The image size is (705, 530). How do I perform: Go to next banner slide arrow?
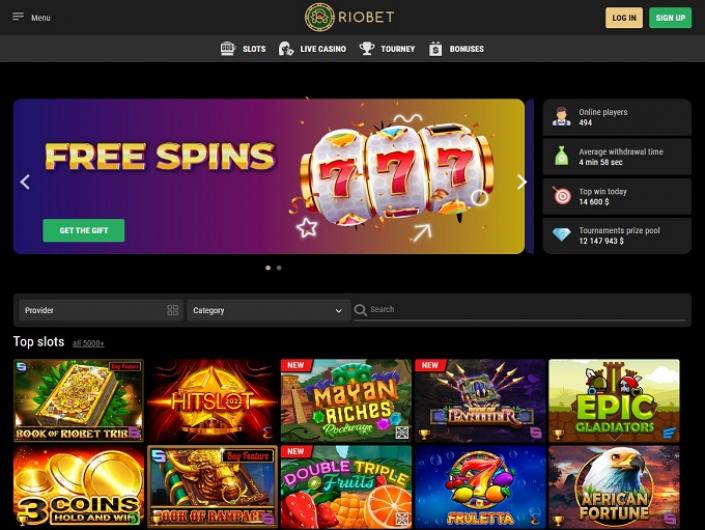pyautogui.click(x=521, y=182)
